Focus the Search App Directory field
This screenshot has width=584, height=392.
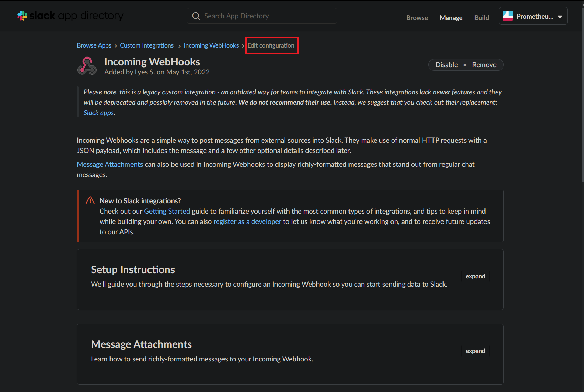tap(262, 16)
